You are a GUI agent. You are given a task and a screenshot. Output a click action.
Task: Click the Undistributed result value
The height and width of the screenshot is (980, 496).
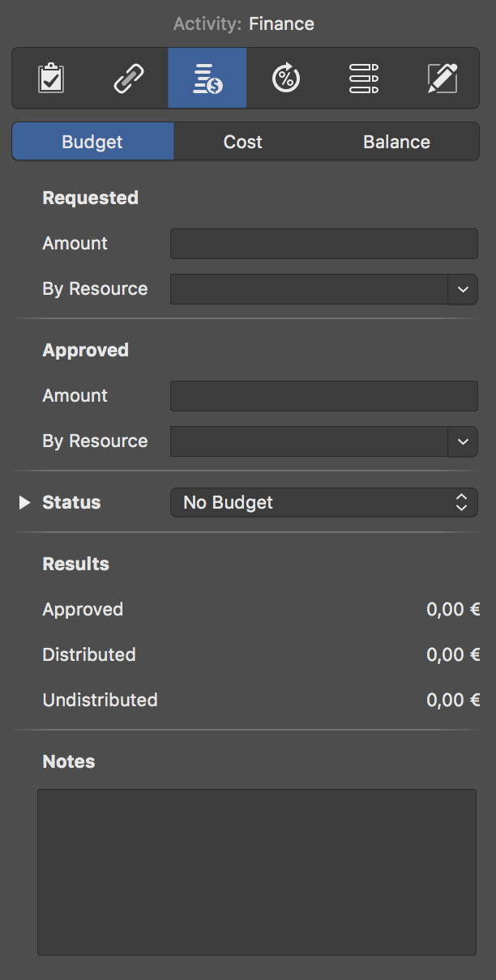coord(453,700)
